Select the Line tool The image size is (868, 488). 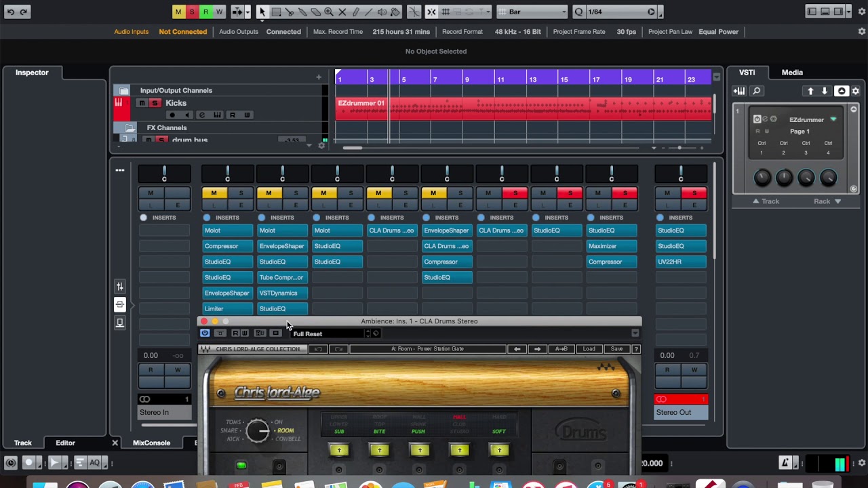[369, 12]
